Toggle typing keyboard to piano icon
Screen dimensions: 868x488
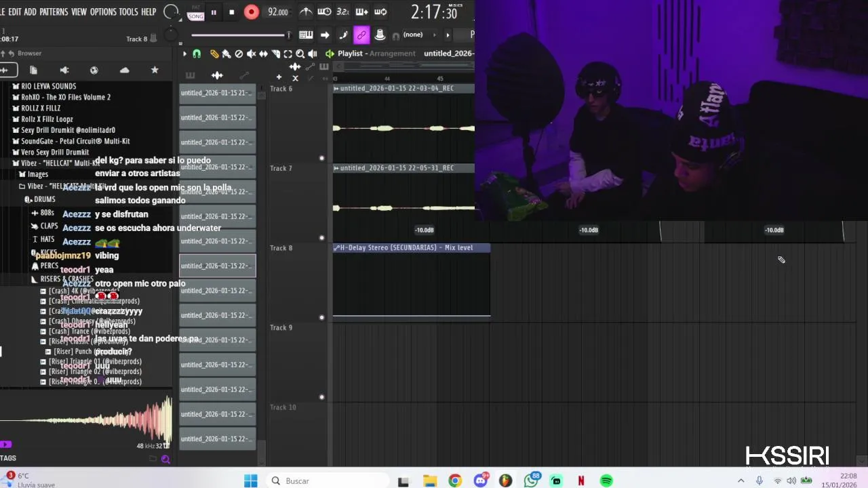[306, 35]
